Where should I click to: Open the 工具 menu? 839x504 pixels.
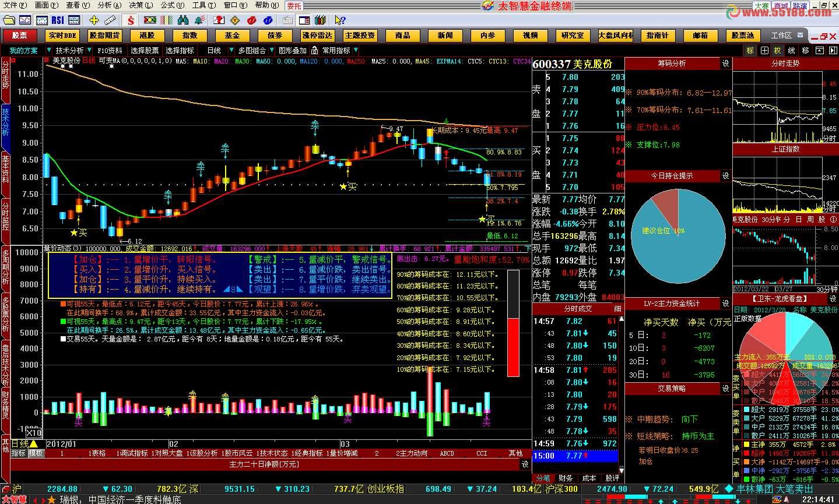pyautogui.click(x=203, y=5)
